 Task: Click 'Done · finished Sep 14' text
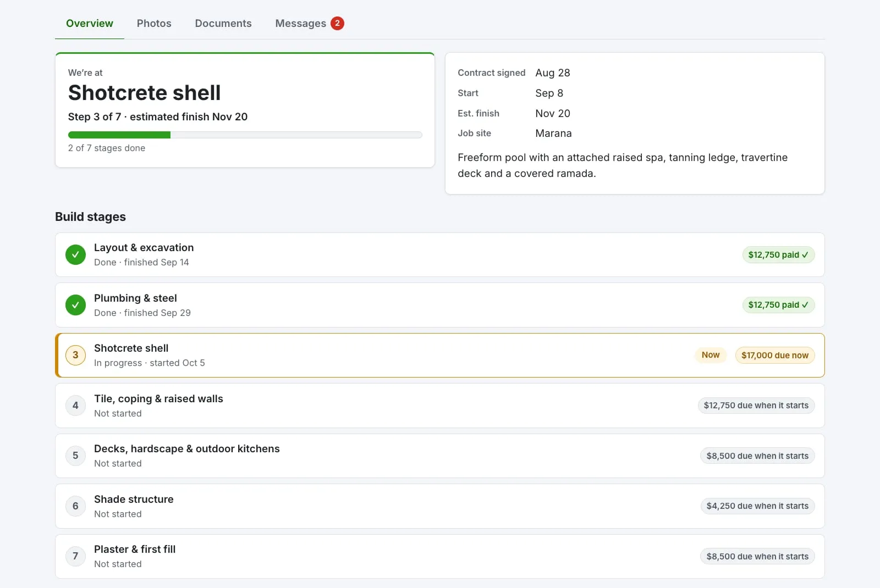point(141,263)
